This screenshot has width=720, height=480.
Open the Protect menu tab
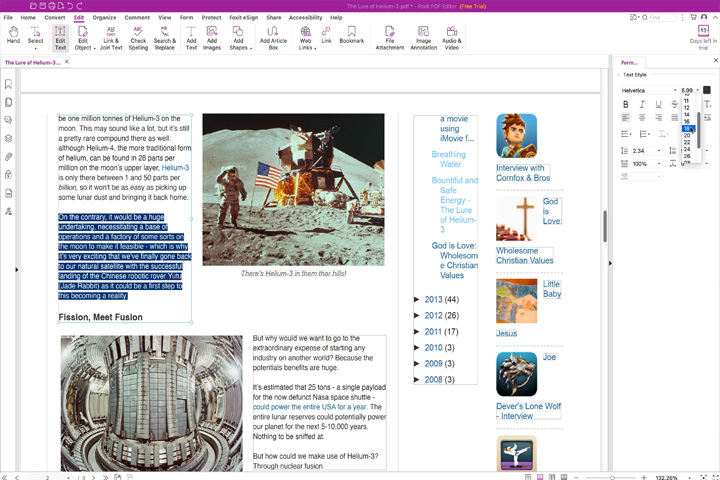(x=211, y=17)
